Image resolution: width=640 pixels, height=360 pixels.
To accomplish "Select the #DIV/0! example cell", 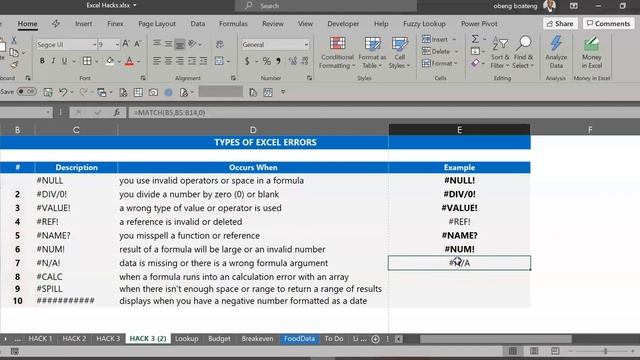I will click(459, 194).
